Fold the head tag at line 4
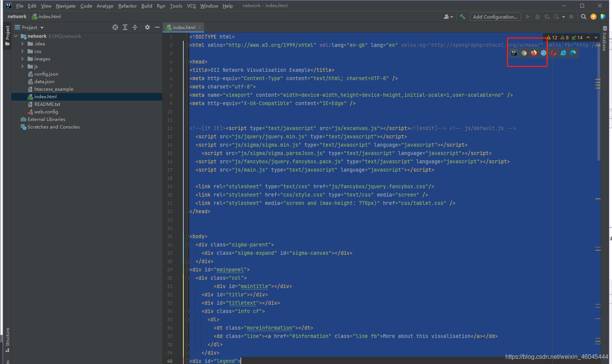This screenshot has width=612, height=364. coord(187,62)
